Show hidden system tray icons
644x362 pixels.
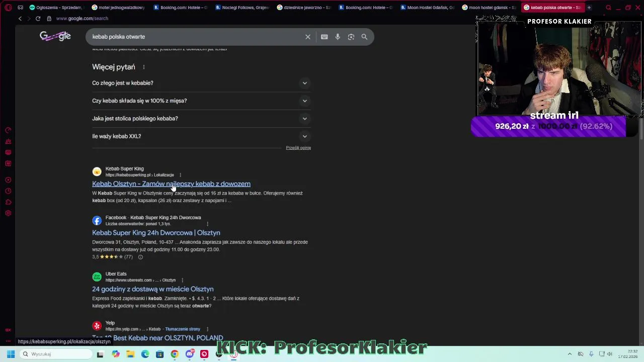[x=570, y=354]
